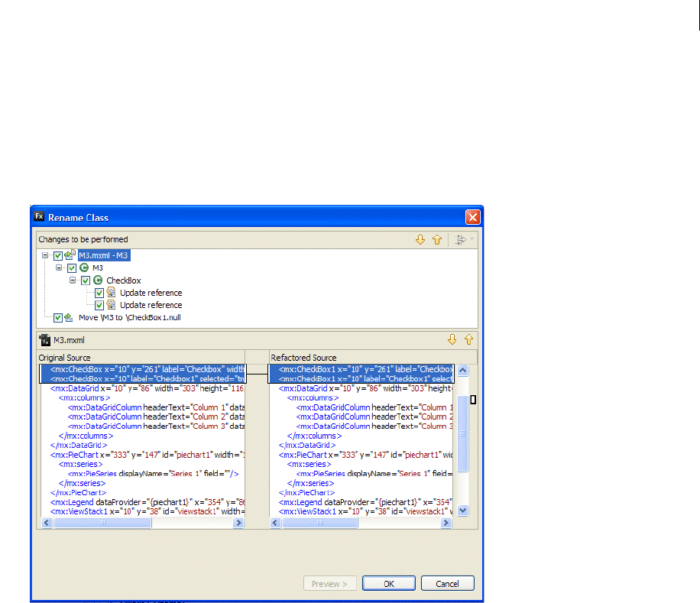Click the green class icon next to CheckBox
The height and width of the screenshot is (603, 700).
coord(98,280)
